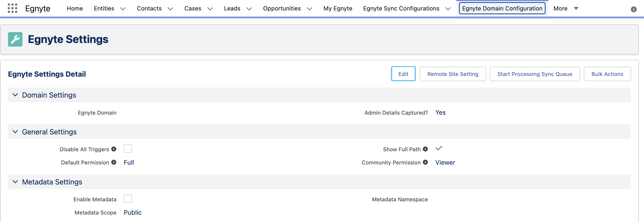
Task: Click the Admin Details Captured? label
Action: [396, 113]
